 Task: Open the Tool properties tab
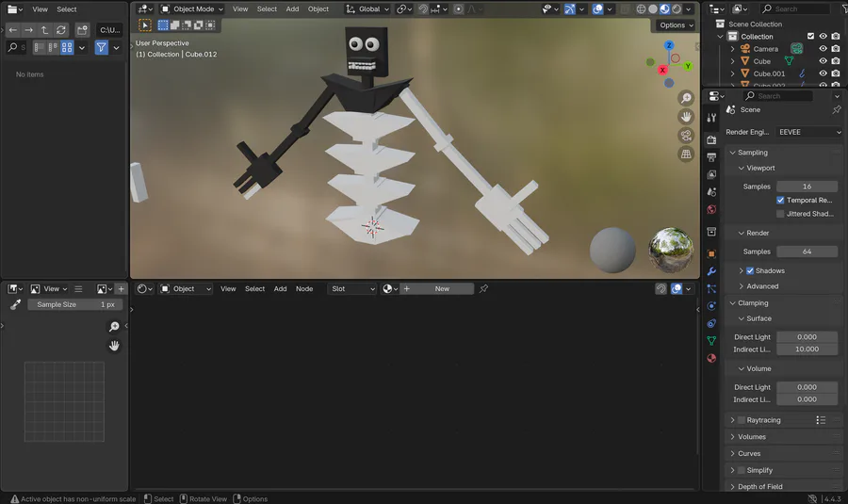pyautogui.click(x=711, y=118)
